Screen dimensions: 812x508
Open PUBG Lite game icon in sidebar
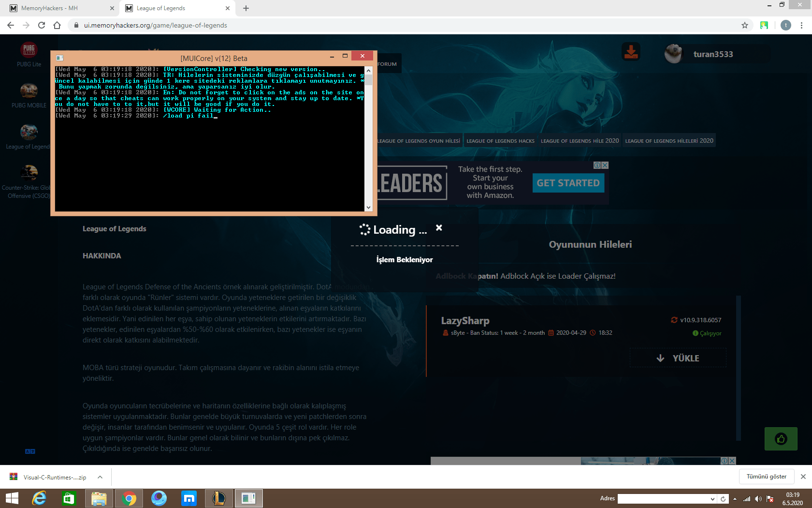(29, 49)
